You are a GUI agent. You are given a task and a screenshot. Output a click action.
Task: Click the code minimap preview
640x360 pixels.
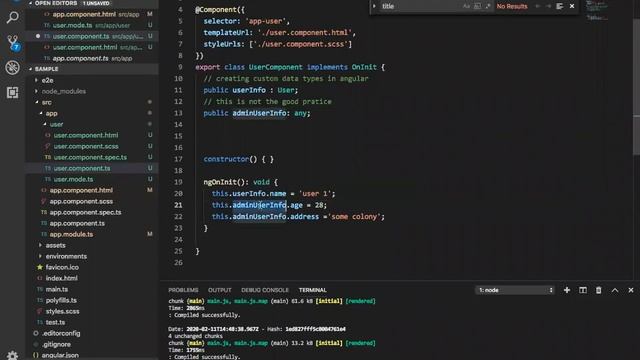pyautogui.click(x=597, y=11)
